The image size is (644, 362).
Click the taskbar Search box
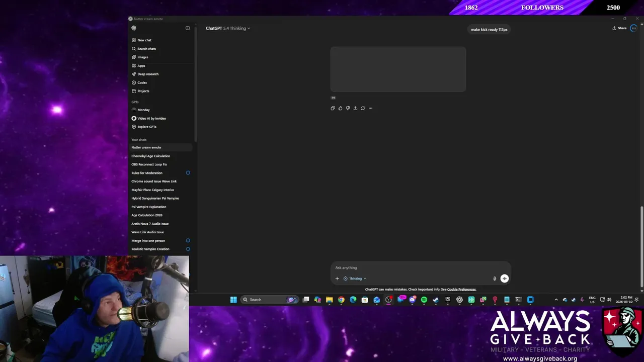(x=269, y=300)
